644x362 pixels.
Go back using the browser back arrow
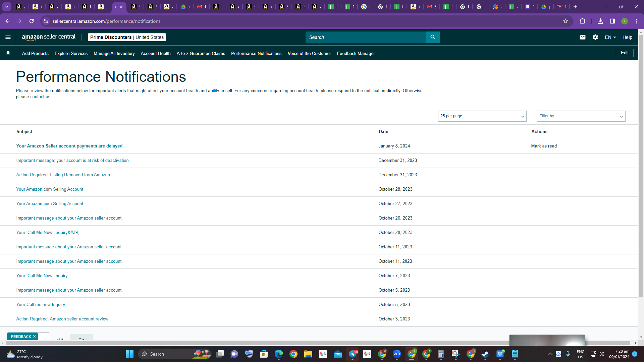[7, 21]
